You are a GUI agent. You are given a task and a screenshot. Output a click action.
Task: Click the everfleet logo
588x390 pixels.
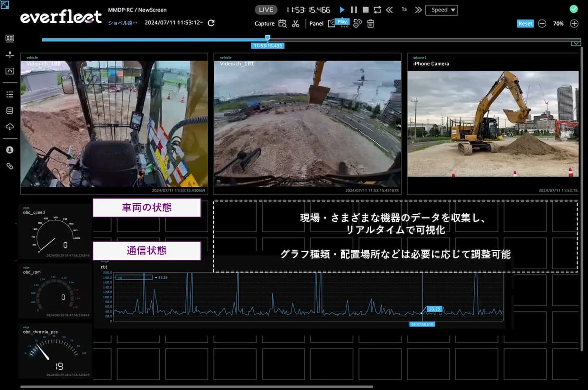61,17
